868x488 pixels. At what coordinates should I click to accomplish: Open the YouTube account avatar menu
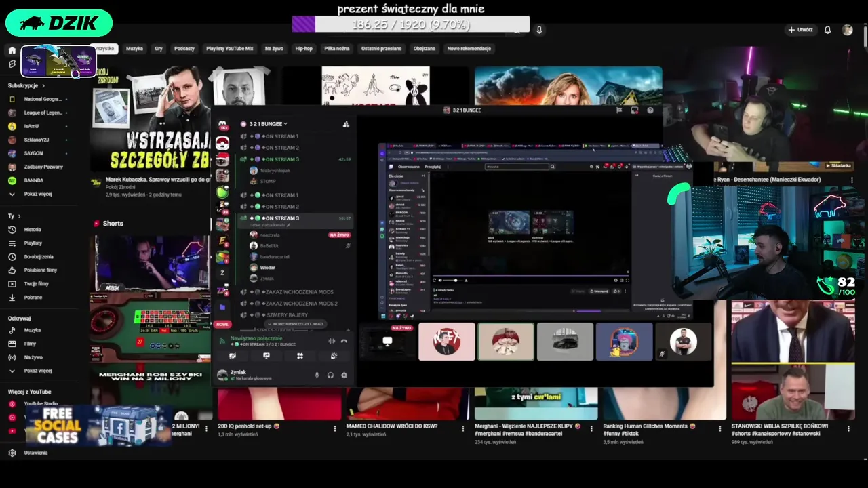point(847,30)
